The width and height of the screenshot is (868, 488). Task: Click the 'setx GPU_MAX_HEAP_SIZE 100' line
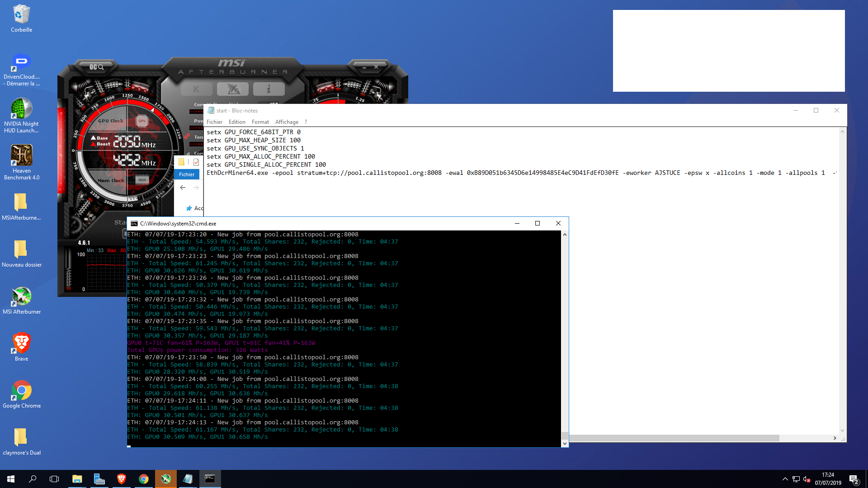coord(254,141)
